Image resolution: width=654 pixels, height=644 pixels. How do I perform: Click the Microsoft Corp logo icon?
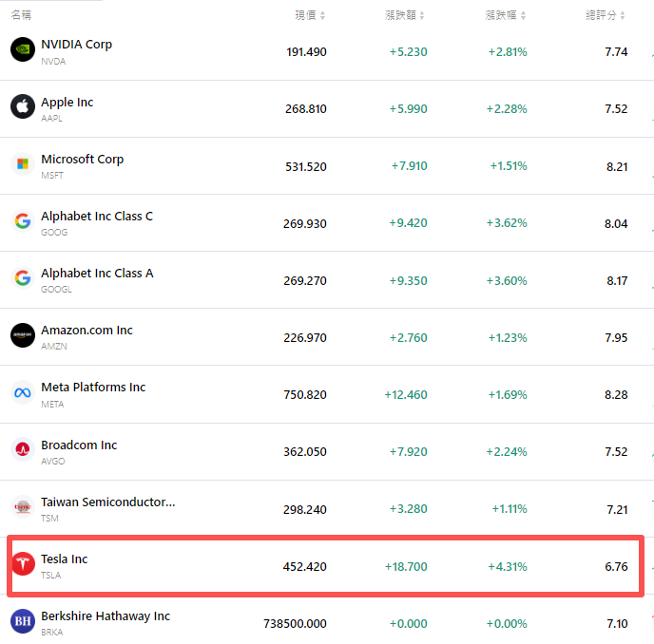[x=23, y=163]
